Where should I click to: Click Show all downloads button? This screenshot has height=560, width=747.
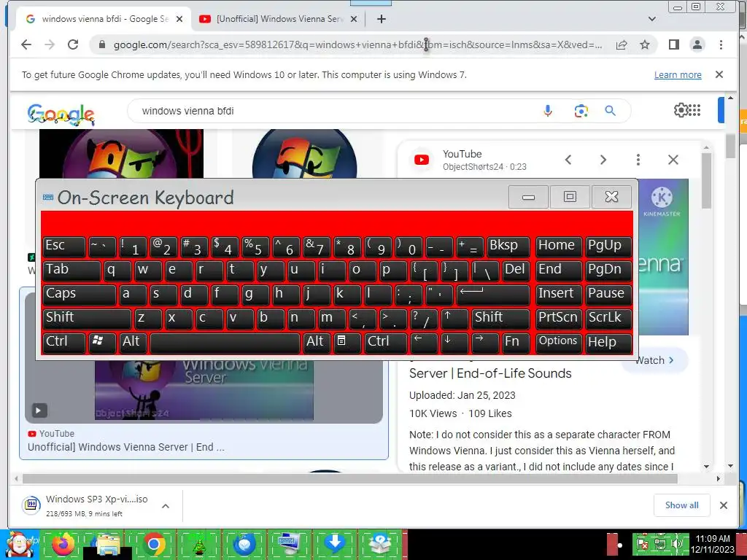click(x=682, y=505)
